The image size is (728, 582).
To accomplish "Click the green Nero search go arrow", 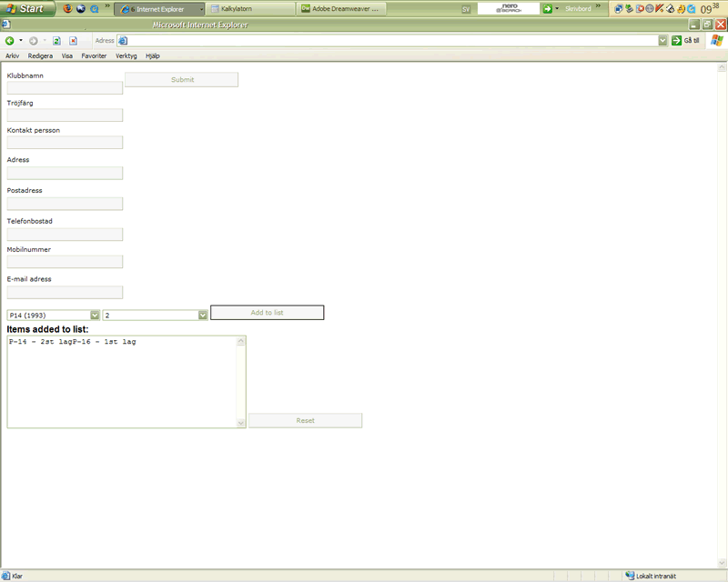I will coord(548,8).
